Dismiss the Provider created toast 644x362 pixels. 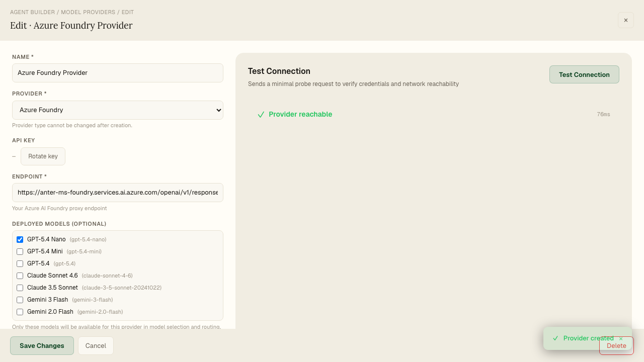pos(621,338)
